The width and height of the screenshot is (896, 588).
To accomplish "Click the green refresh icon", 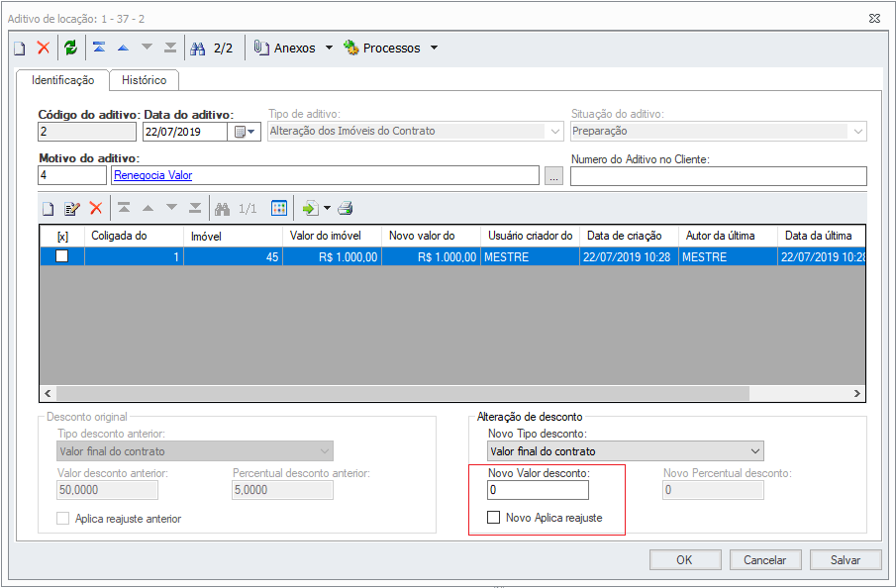I will [71, 48].
